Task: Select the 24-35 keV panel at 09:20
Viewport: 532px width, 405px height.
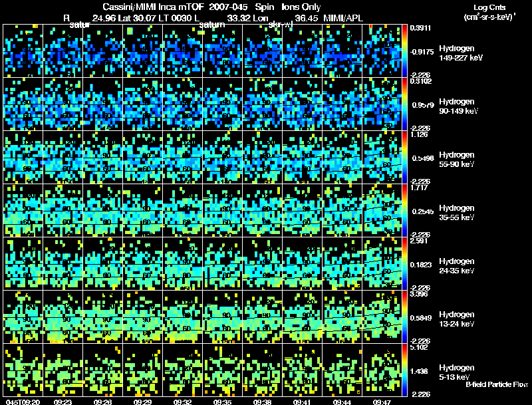Action: tap(23, 264)
